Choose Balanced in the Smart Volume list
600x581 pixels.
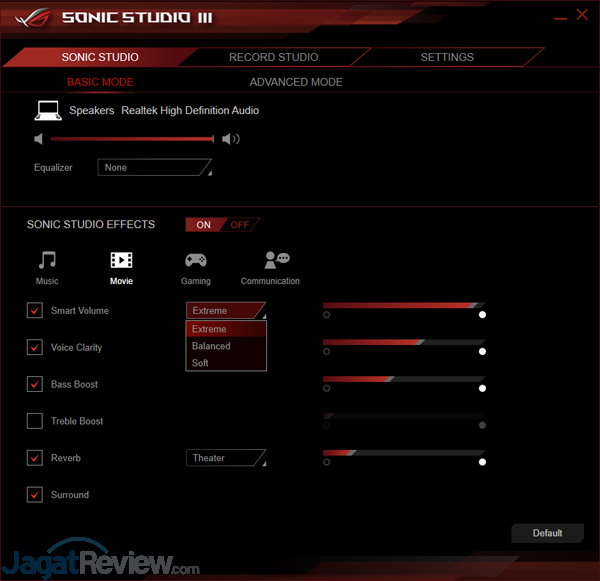tap(226, 346)
